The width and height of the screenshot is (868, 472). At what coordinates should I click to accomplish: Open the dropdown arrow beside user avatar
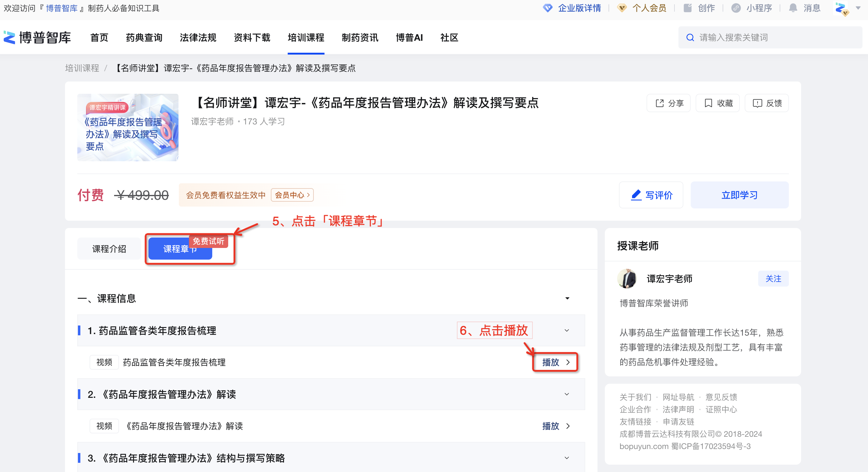[858, 8]
